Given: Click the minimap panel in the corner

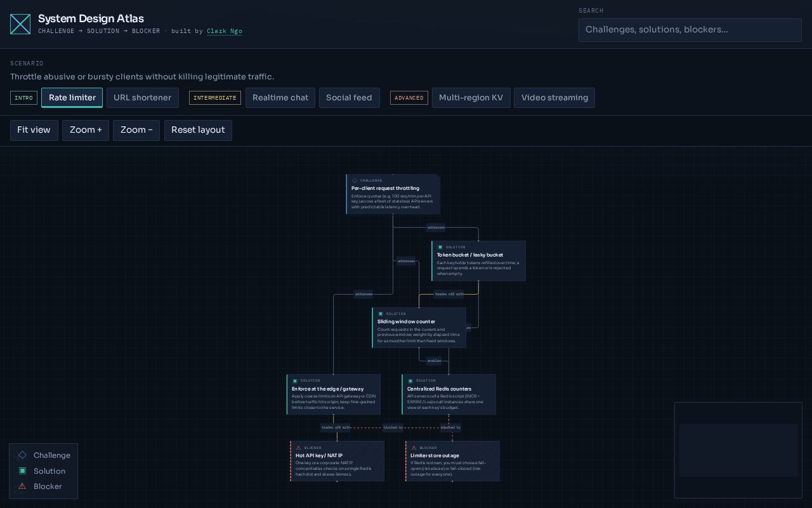Looking at the screenshot, I should [738, 450].
